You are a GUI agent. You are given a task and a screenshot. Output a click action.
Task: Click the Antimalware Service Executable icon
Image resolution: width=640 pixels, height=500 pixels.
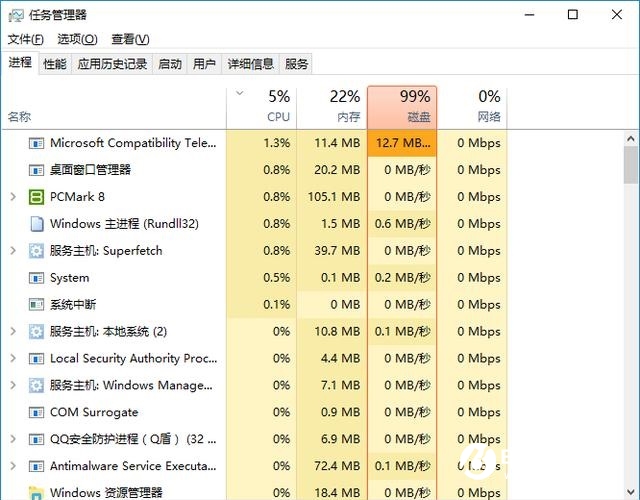(x=36, y=466)
